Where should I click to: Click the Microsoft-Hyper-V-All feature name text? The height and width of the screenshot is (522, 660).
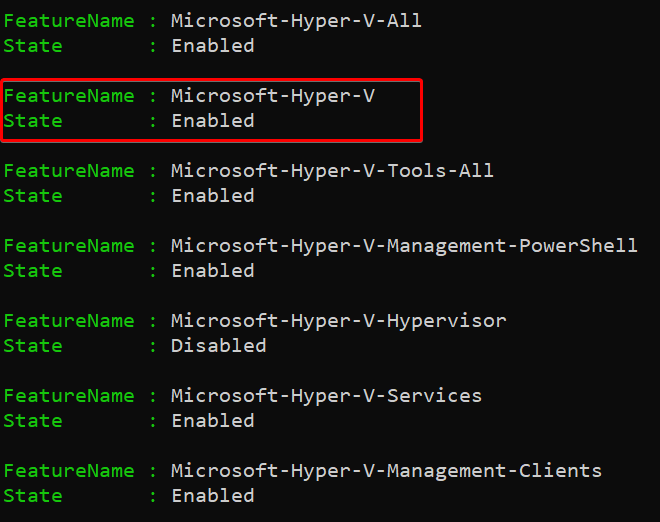(x=296, y=21)
